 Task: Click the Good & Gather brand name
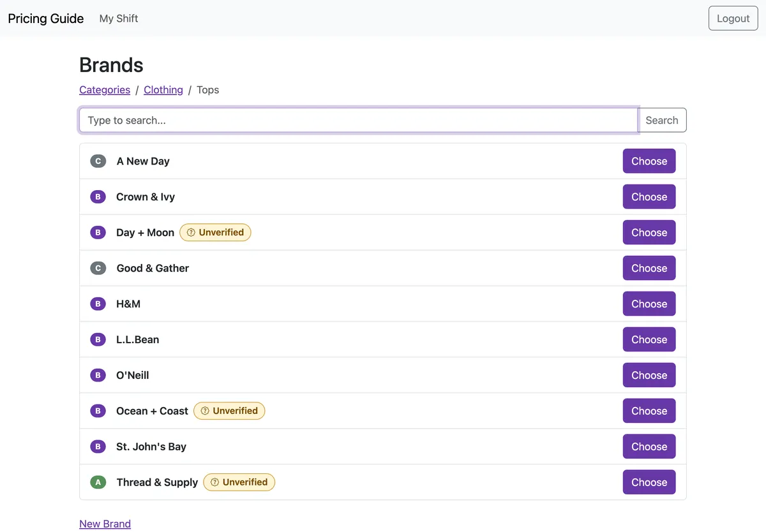153,269
